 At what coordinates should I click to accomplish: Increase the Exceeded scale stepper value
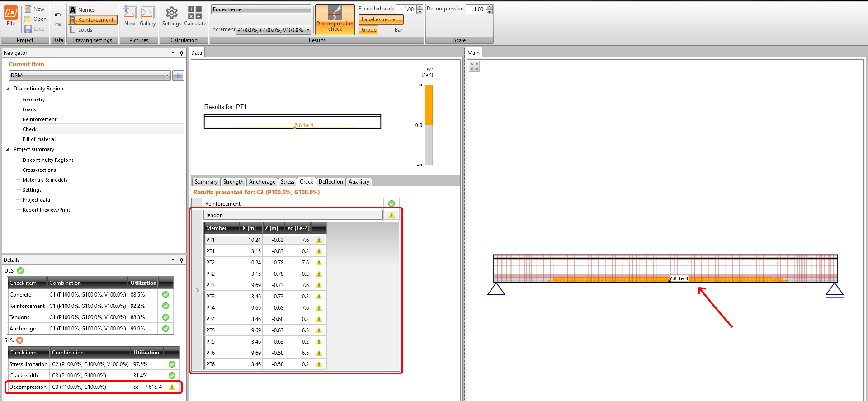[420, 7]
